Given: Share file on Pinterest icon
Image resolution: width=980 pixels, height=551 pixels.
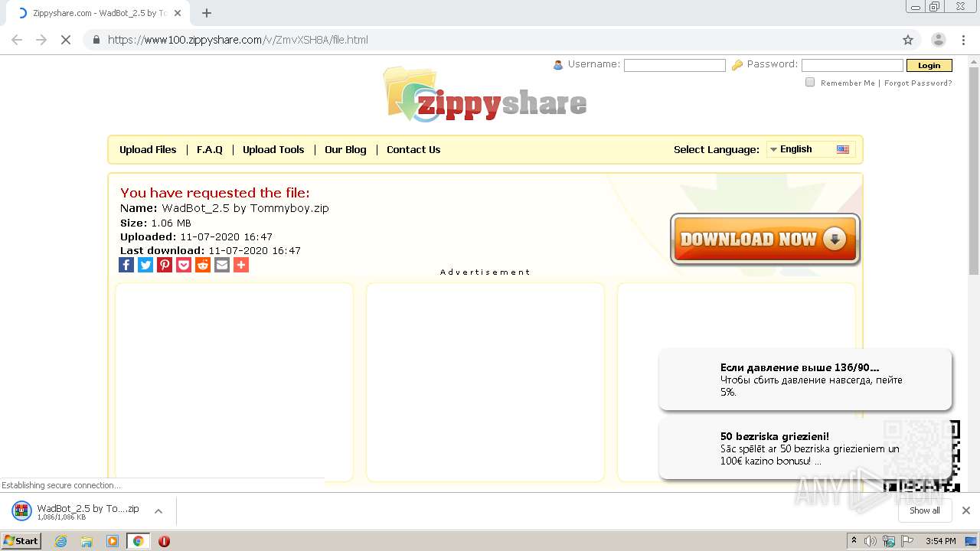Looking at the screenshot, I should 165,265.
